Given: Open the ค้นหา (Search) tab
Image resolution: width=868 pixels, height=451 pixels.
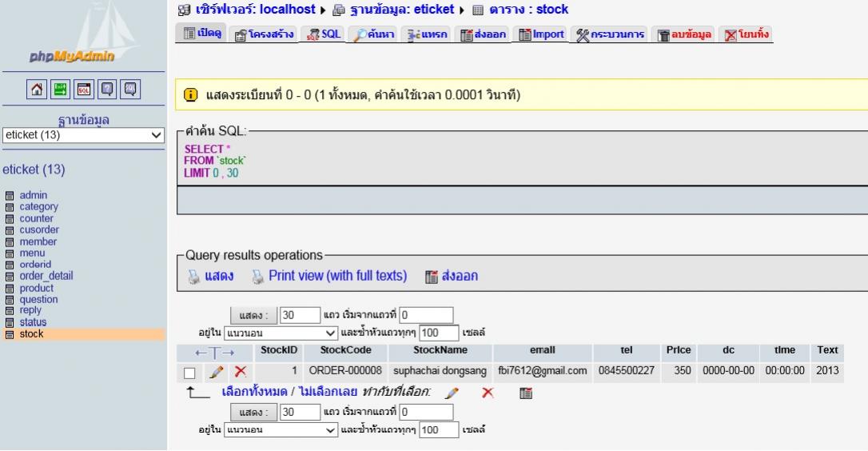Looking at the screenshot, I should [x=373, y=34].
